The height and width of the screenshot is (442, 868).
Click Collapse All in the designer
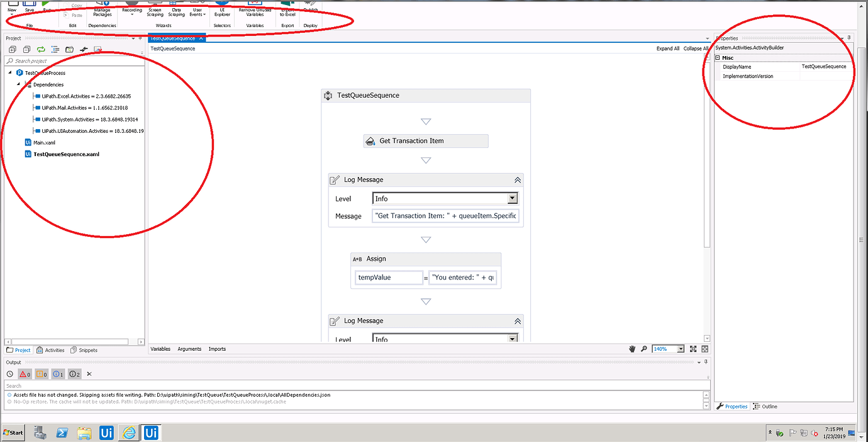coord(696,48)
